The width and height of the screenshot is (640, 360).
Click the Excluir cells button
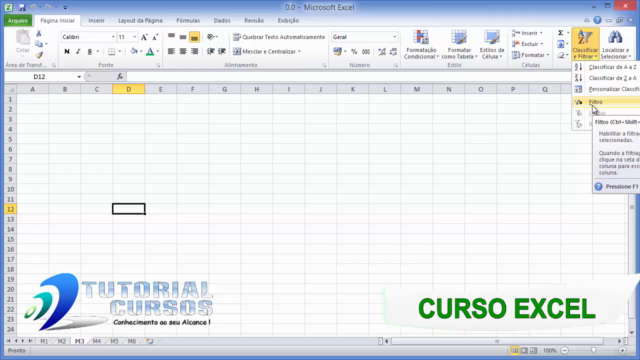[x=527, y=44]
